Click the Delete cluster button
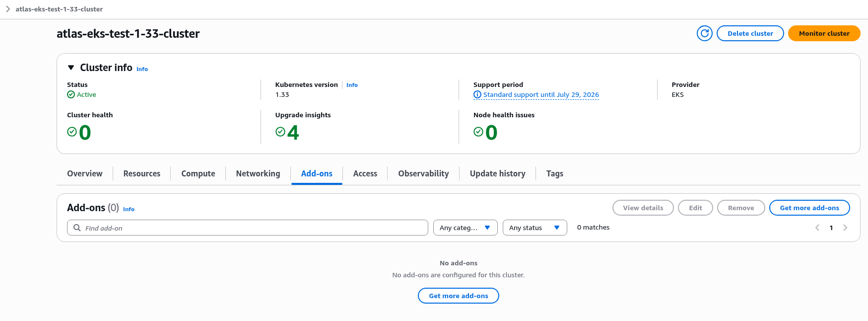Viewport: 868px width, 321px height. [x=750, y=33]
